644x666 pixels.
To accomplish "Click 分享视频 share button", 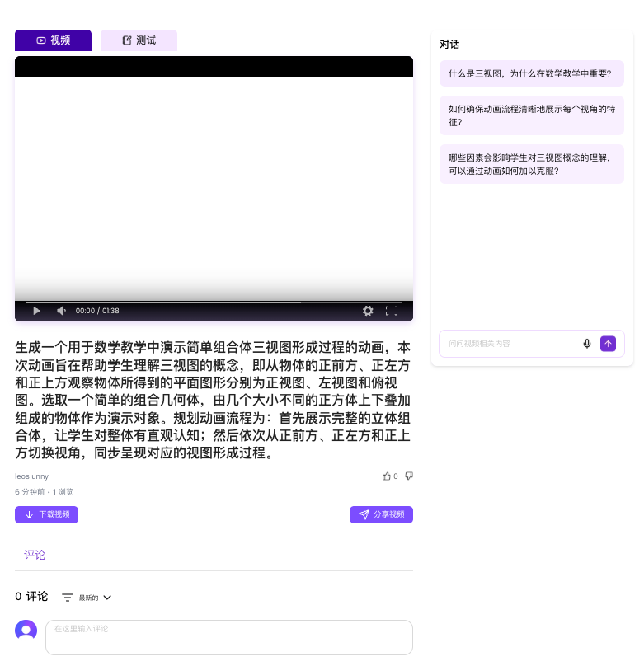I will tap(381, 515).
